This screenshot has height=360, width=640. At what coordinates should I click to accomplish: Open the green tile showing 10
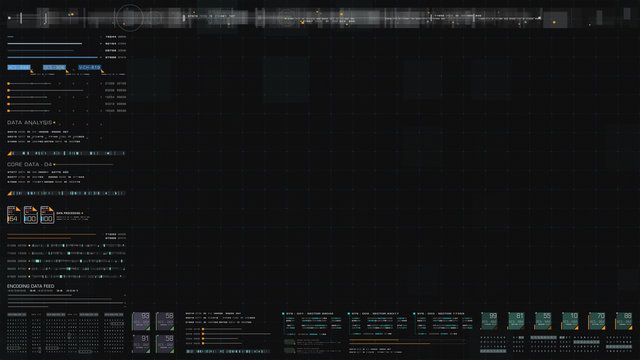click(x=570, y=321)
